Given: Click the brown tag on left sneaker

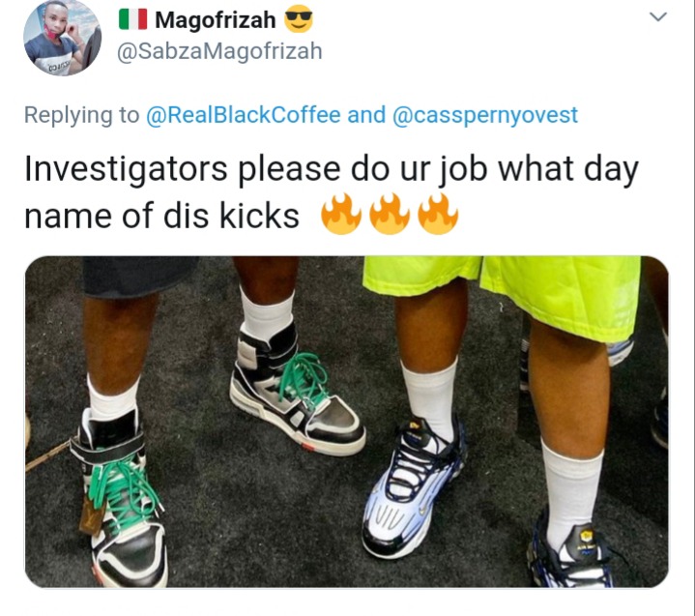Looking at the screenshot, I should (92, 514).
